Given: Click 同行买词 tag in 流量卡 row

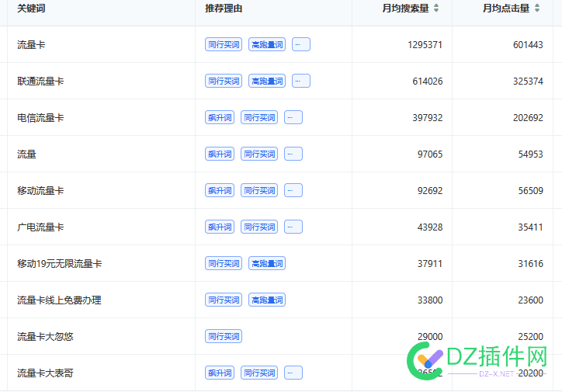Looking at the screenshot, I should [x=224, y=44].
